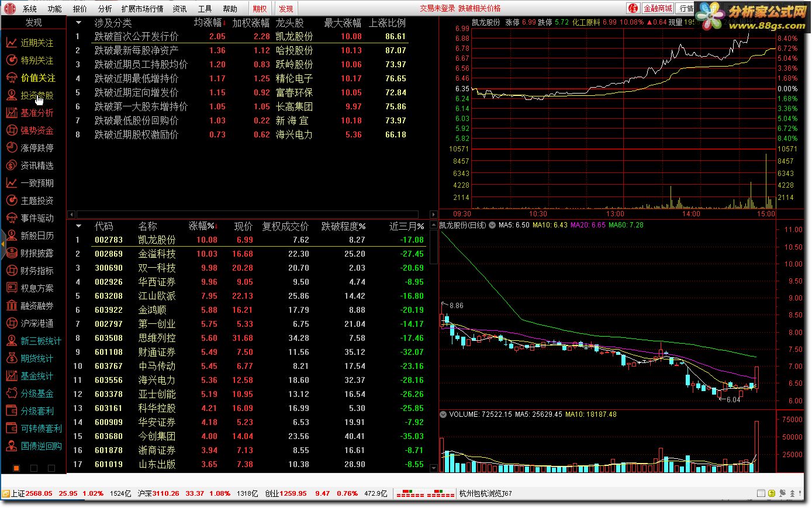
Task: Sort by 均涨幅 column header
Action: click(x=208, y=23)
